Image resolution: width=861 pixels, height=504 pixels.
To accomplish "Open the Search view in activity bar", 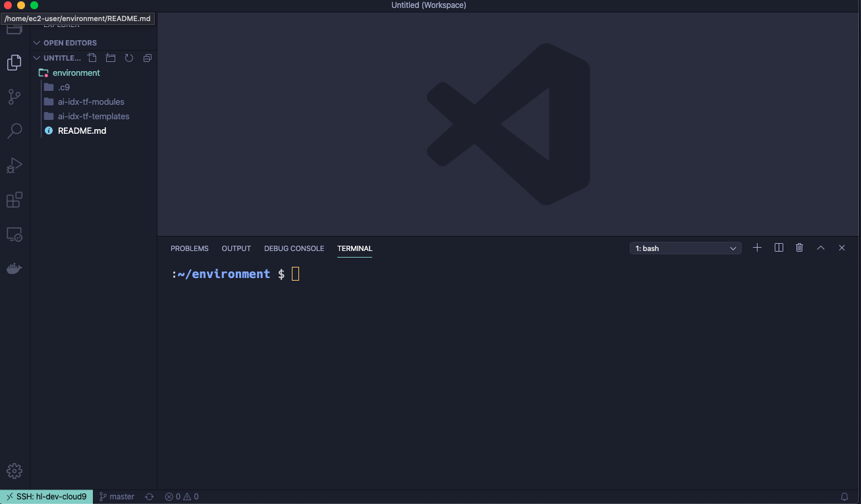I will 14,131.
